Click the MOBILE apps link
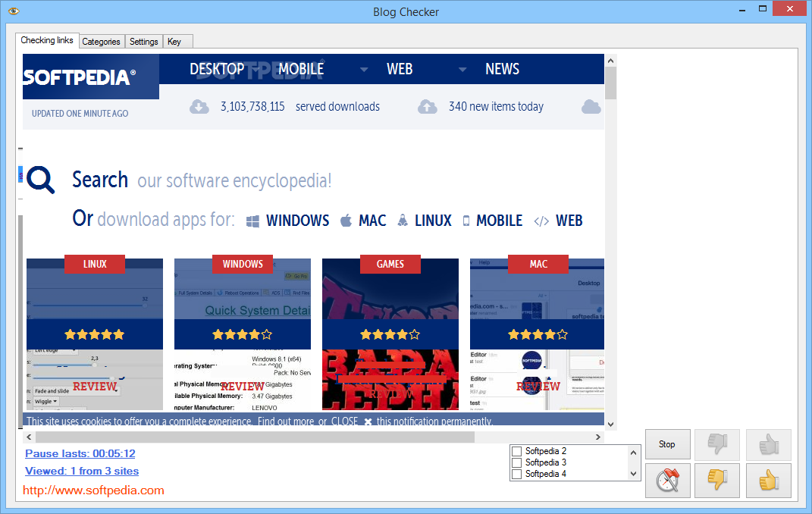This screenshot has width=812, height=514. click(499, 221)
